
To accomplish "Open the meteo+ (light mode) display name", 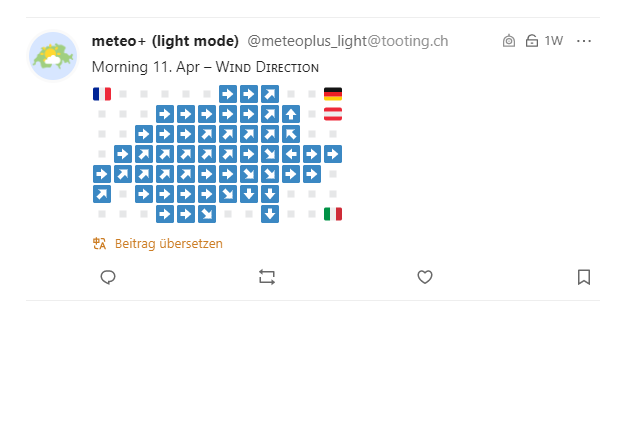I will pos(165,41).
